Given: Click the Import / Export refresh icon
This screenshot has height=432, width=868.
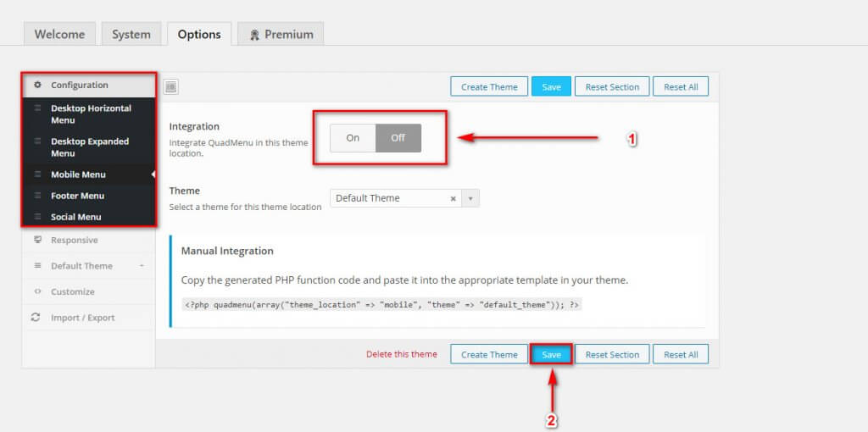Looking at the screenshot, I should coord(36,318).
